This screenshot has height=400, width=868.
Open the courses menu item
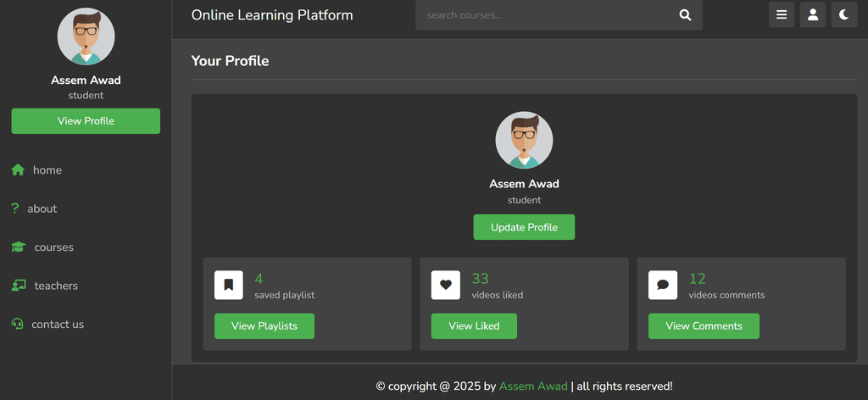(x=53, y=247)
